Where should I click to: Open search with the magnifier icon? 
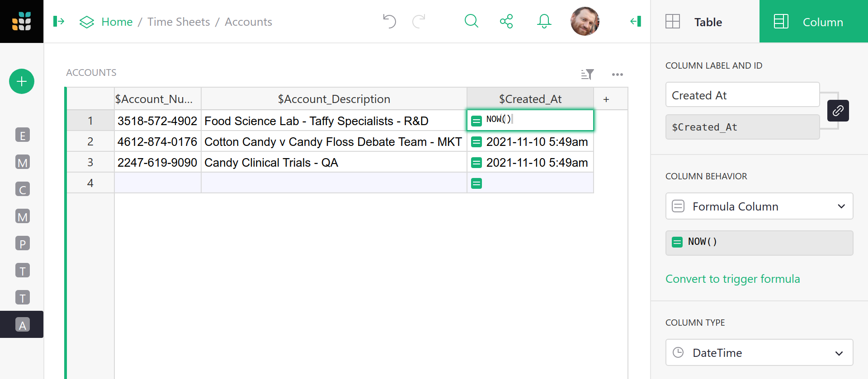point(472,21)
